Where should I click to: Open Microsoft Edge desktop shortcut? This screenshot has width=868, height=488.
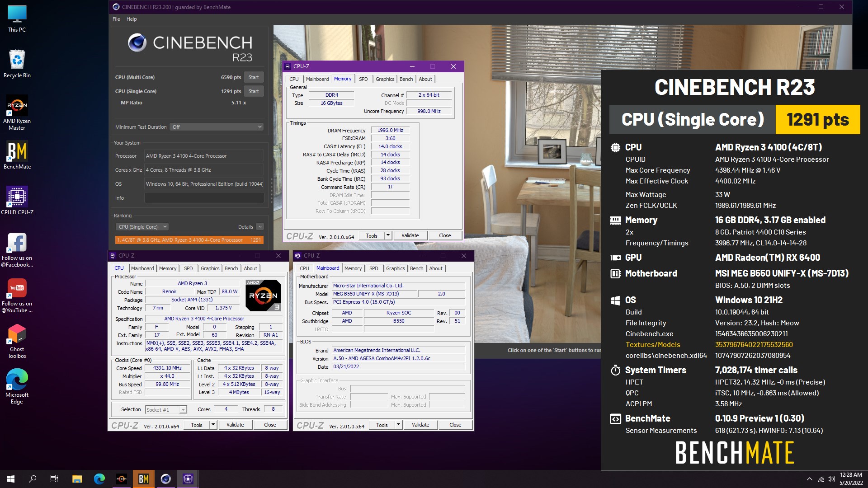click(17, 387)
